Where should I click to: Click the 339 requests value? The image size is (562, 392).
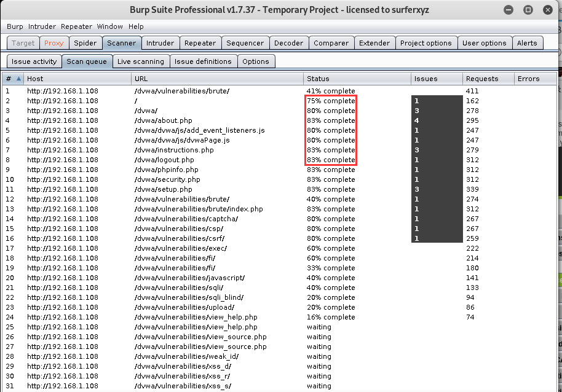[x=472, y=189]
